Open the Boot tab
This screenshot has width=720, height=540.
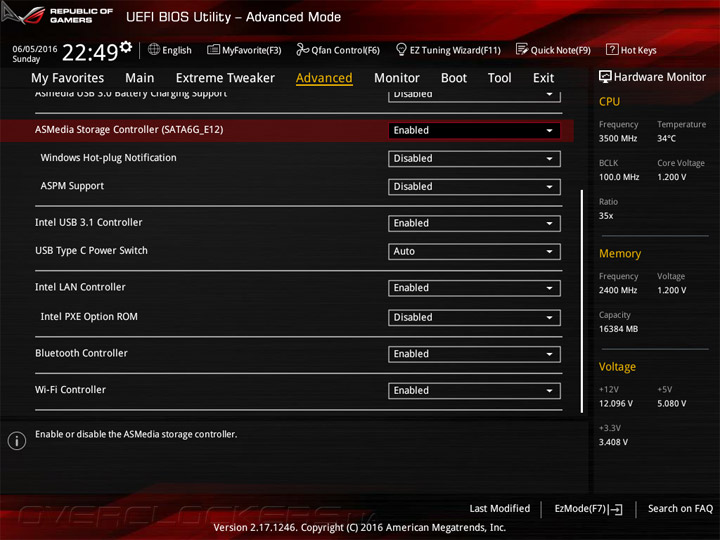[454, 78]
